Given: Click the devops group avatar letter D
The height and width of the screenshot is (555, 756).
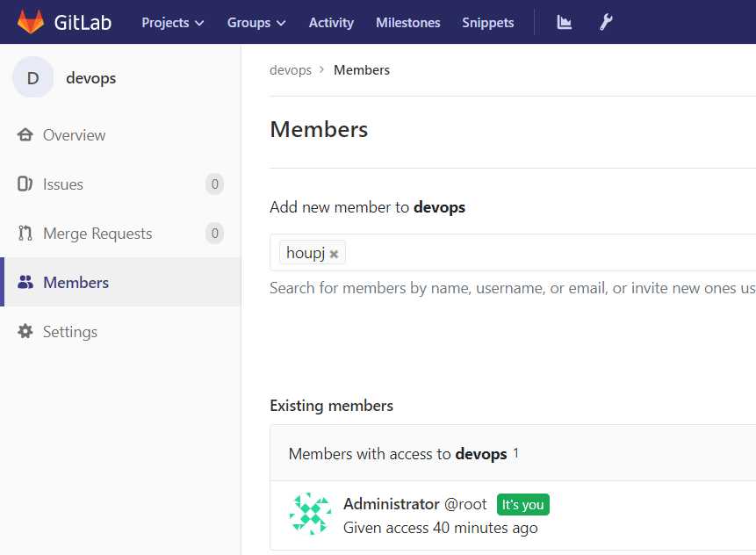Looking at the screenshot, I should 32,77.
